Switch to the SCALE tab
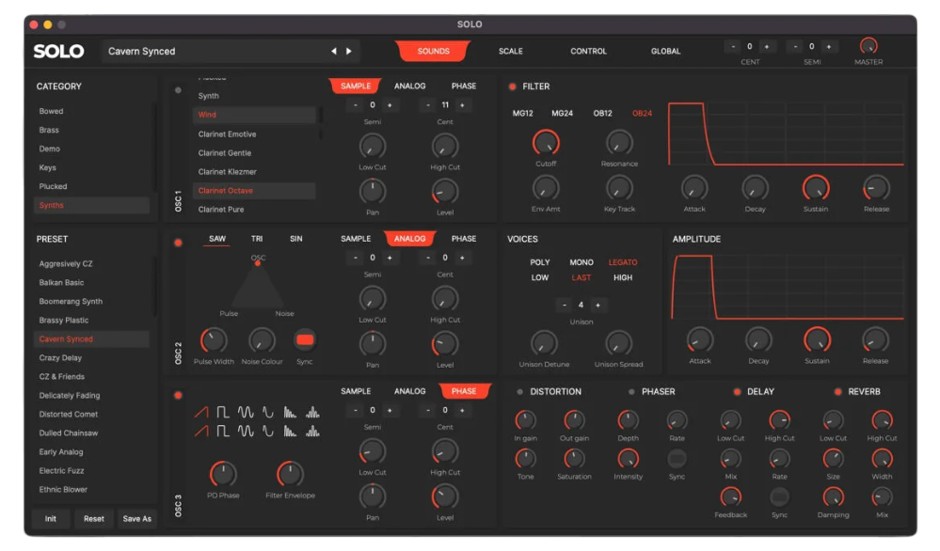 [x=511, y=52]
